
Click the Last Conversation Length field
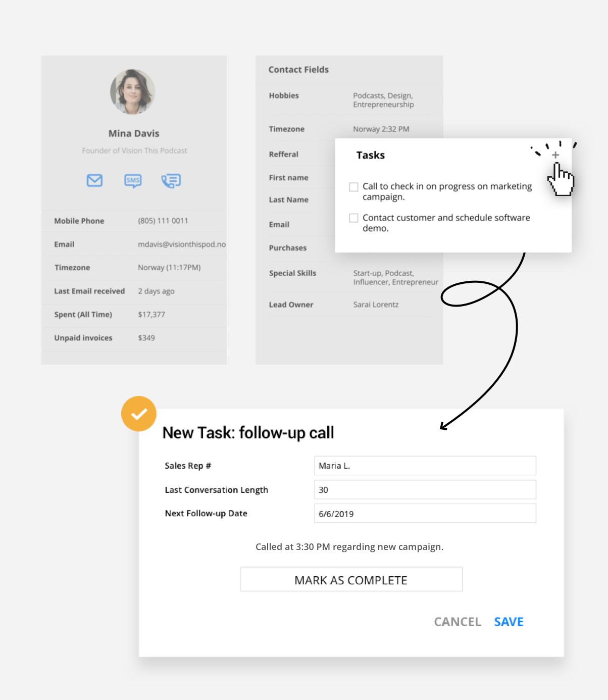(x=425, y=489)
